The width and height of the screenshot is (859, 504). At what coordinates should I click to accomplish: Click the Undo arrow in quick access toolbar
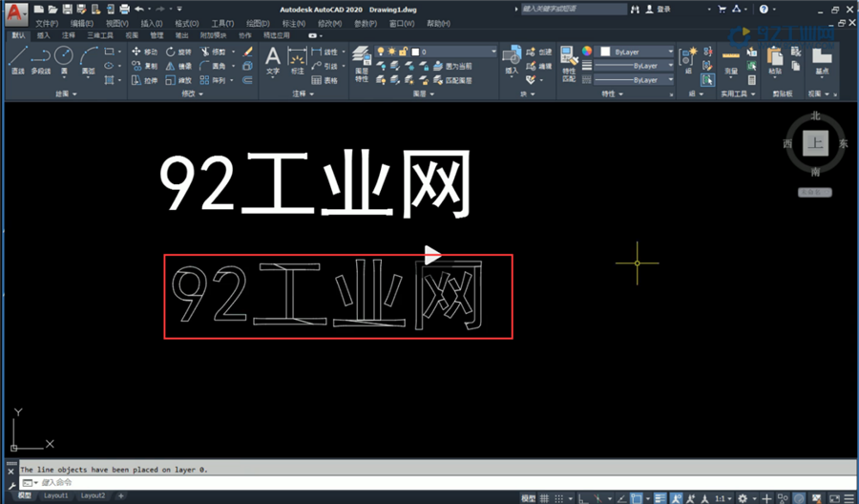click(138, 9)
